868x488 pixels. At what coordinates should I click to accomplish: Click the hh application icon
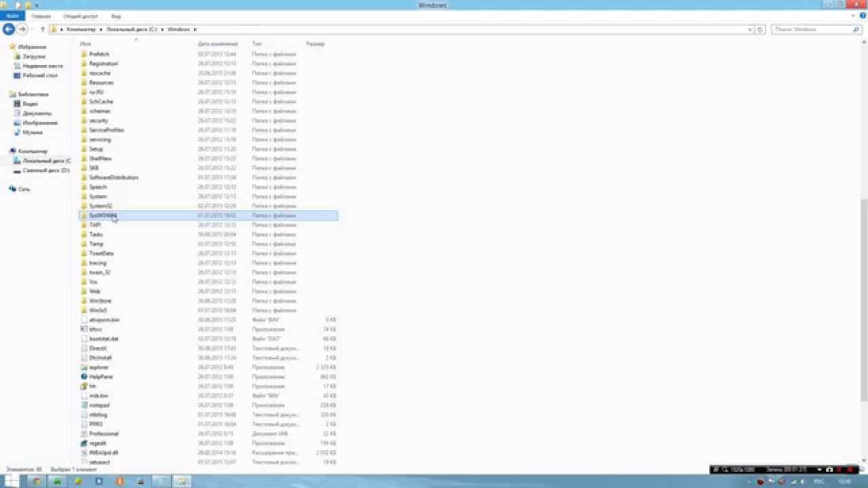click(x=84, y=386)
